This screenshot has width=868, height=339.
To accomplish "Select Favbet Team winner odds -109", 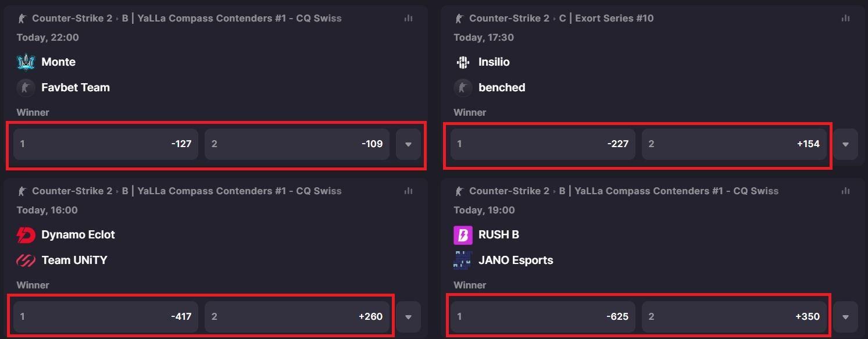I will click(297, 144).
